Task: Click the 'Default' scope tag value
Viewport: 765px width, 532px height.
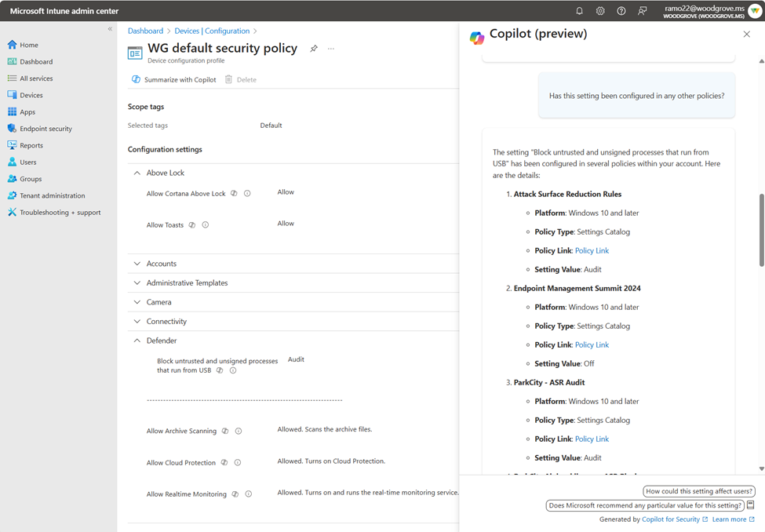Action: coord(271,126)
